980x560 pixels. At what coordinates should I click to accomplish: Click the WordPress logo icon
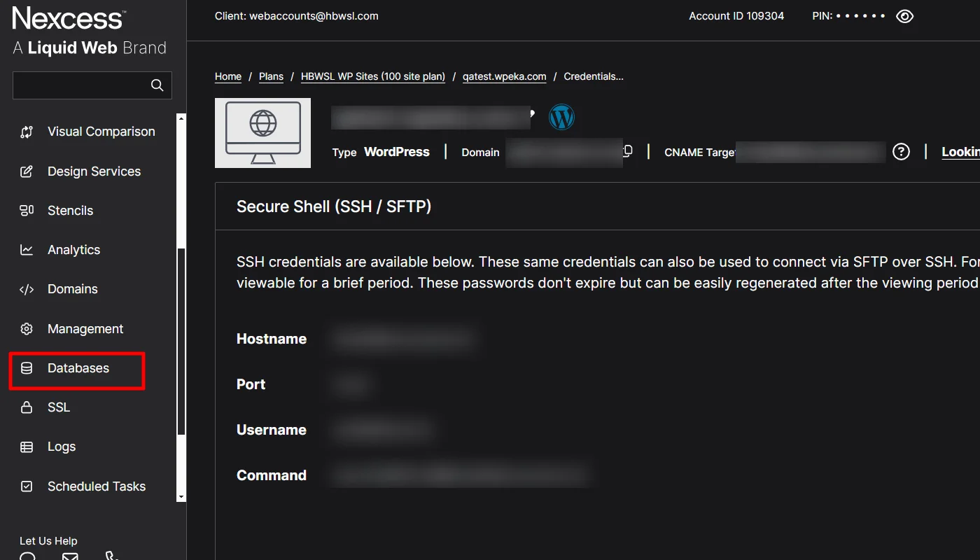tap(561, 117)
